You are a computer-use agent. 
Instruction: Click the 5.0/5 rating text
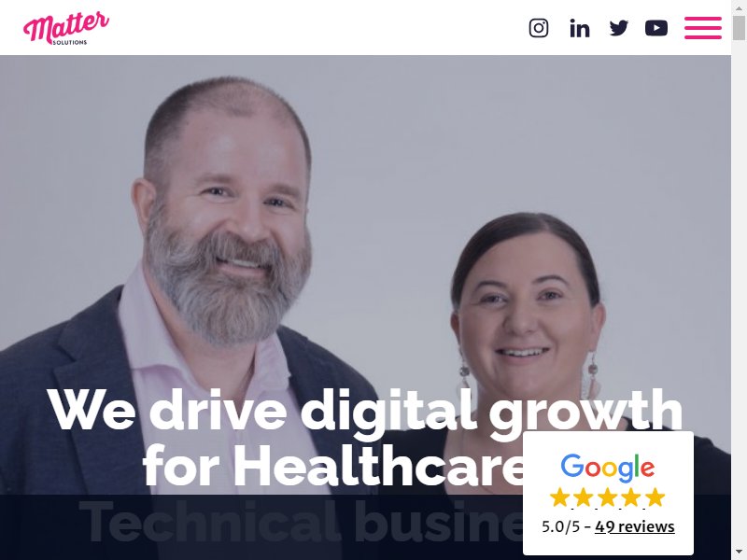point(561,526)
